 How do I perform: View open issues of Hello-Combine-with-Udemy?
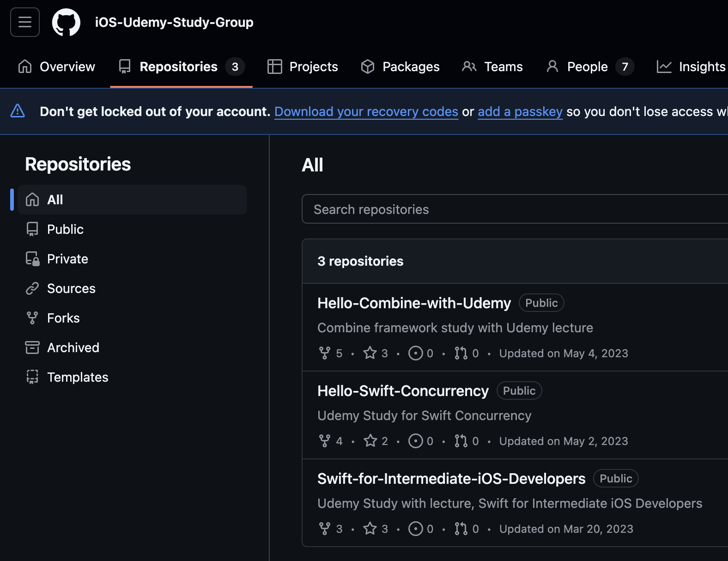(x=421, y=353)
